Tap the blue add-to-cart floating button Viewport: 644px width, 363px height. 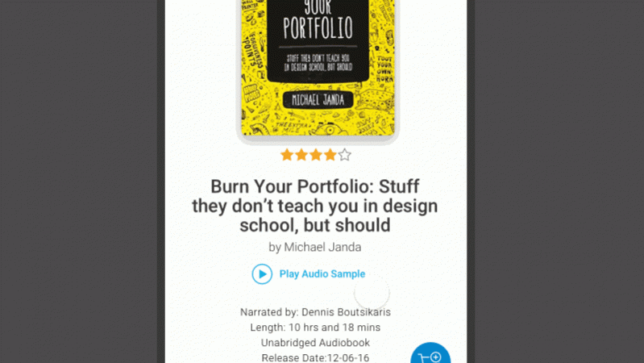[430, 353]
